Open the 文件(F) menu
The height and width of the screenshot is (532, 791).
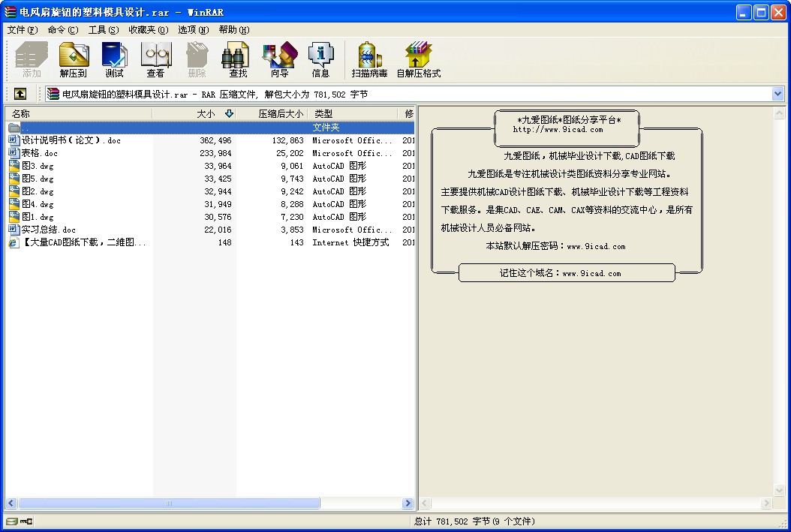(22, 30)
